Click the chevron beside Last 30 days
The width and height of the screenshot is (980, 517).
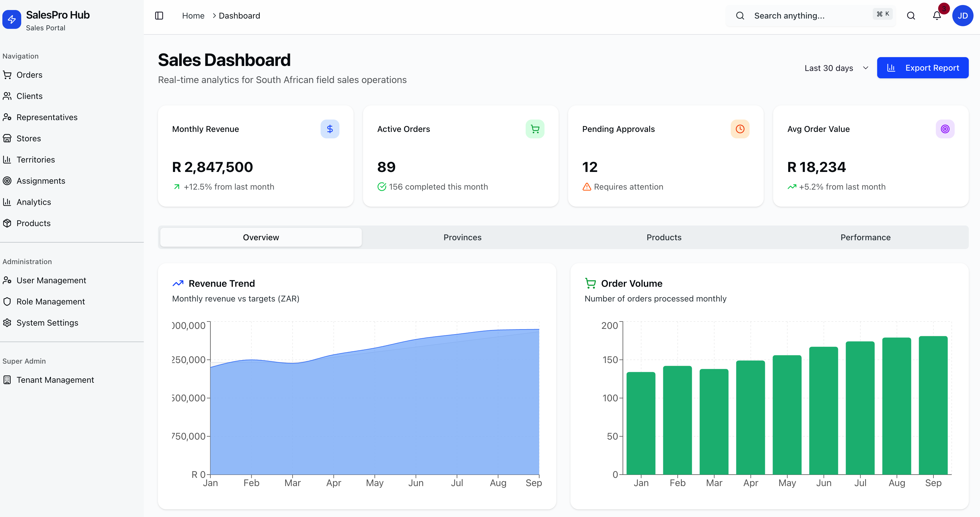pos(865,68)
